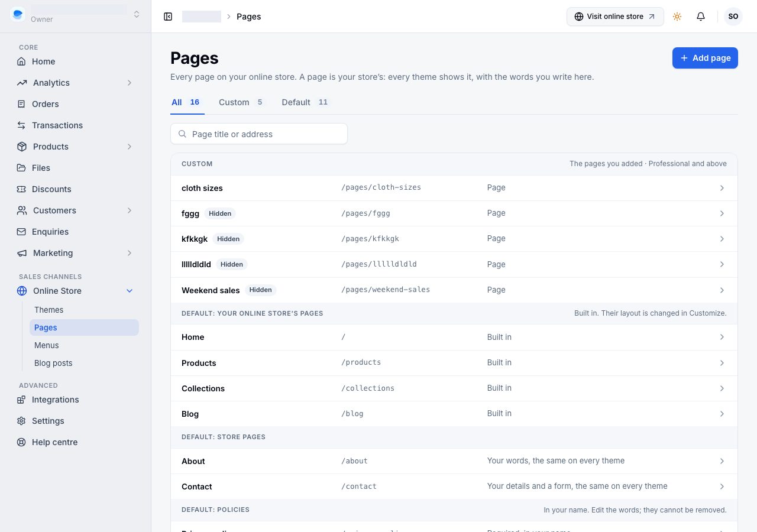757x532 pixels.
Task: Open the Transactions menu item
Action: coord(75,125)
